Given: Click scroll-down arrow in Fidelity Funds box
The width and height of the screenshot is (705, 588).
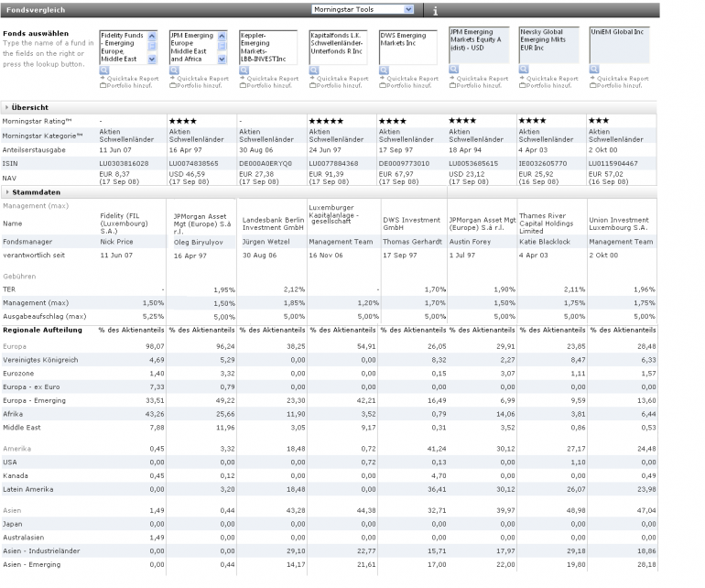Looking at the screenshot, I should tap(152, 59).
